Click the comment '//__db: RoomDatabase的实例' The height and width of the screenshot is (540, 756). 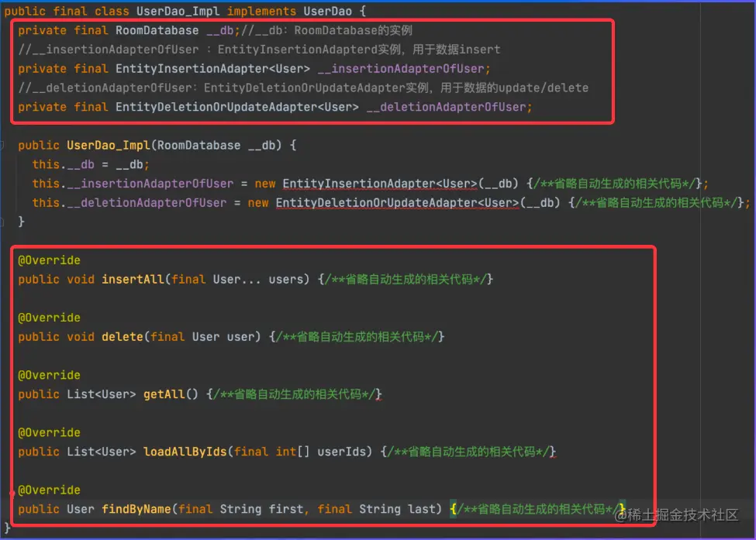click(x=326, y=30)
